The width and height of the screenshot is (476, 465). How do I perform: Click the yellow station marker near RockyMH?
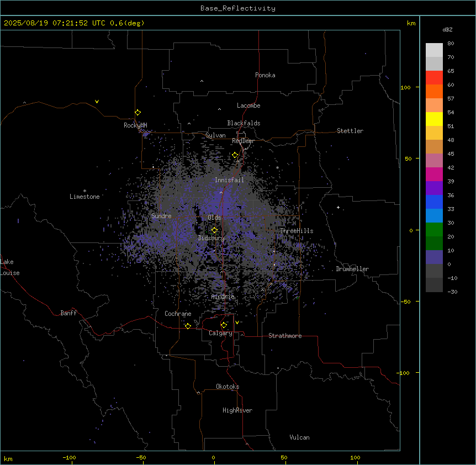(137, 113)
